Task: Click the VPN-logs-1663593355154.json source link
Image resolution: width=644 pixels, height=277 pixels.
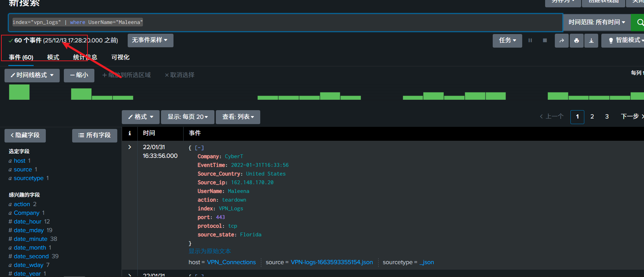Action: 331,262
